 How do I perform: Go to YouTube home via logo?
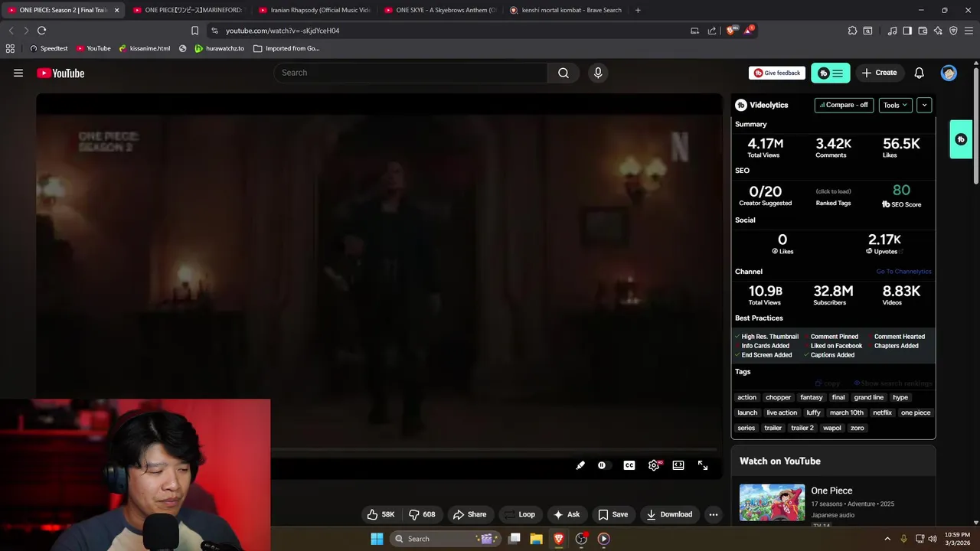(60, 73)
